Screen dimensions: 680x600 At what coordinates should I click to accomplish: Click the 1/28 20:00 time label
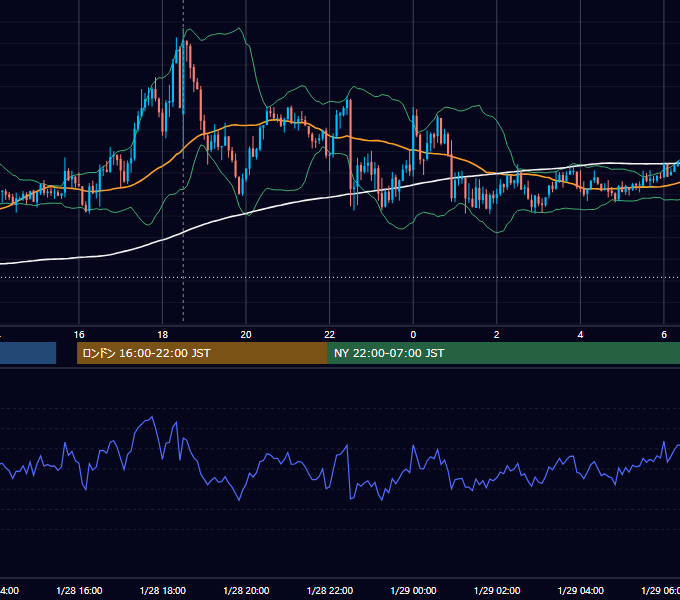coord(246,590)
